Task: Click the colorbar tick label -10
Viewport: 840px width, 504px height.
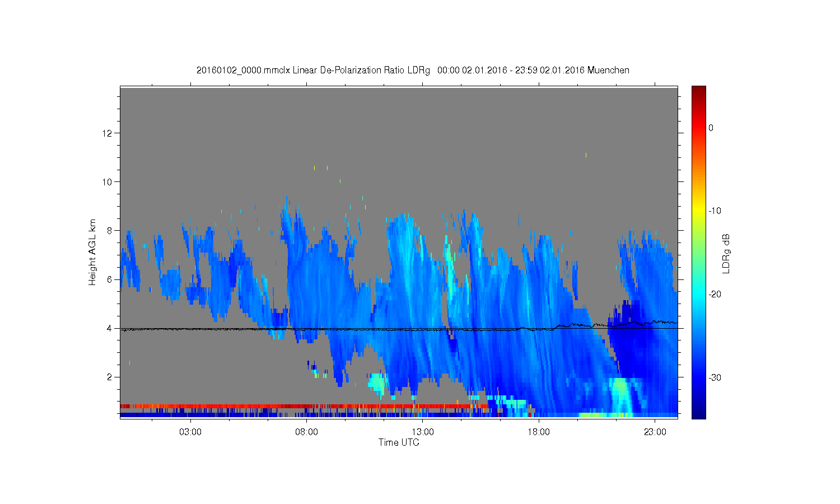Action: [x=715, y=211]
